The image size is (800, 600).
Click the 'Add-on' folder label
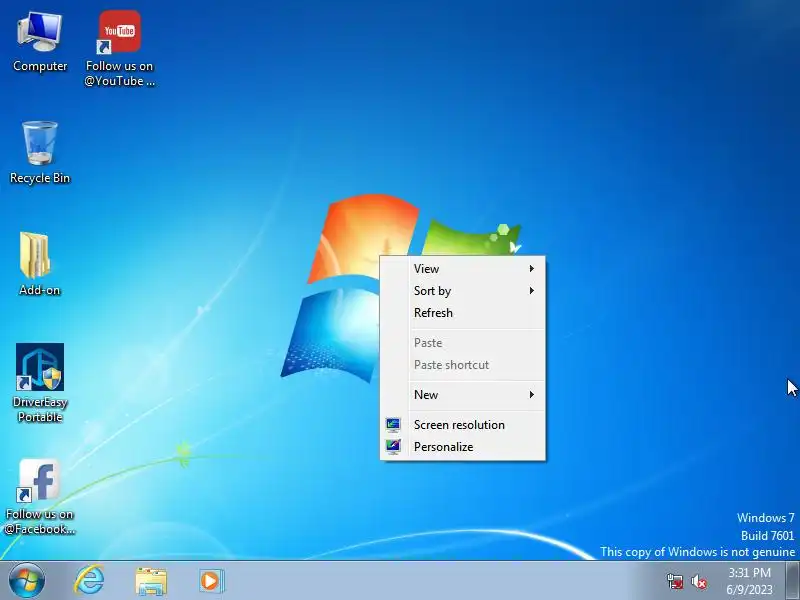pyautogui.click(x=40, y=290)
